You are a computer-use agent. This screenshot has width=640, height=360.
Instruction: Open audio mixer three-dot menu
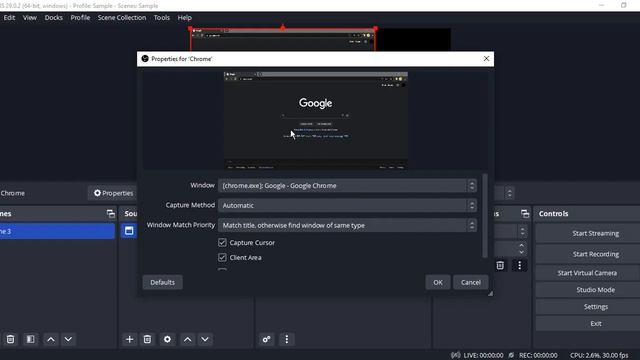[x=287, y=339]
